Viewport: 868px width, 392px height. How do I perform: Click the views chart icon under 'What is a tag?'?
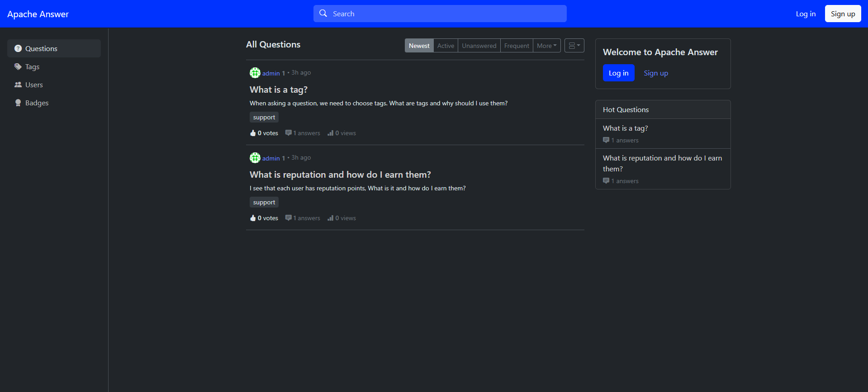pyautogui.click(x=331, y=133)
